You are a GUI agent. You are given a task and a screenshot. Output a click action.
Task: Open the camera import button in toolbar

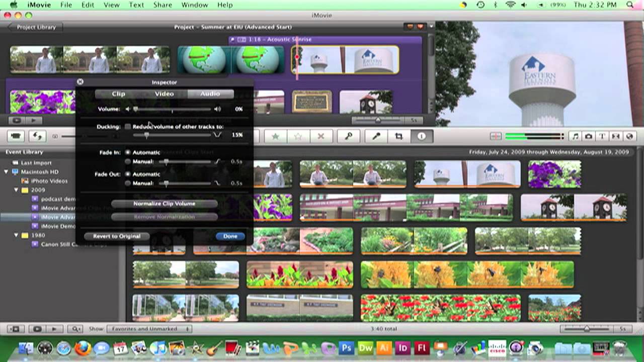(x=16, y=136)
